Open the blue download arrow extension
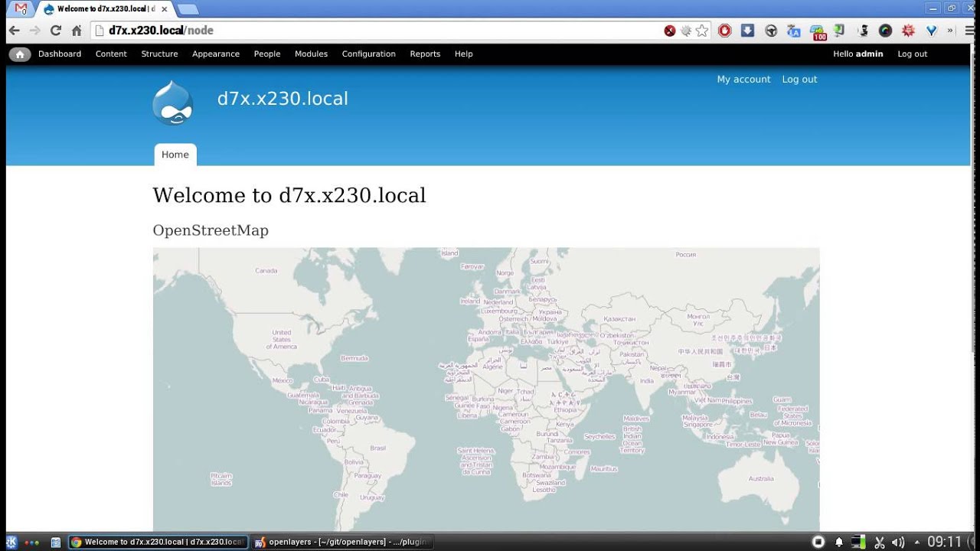Screen dimensions: 980x551 click(748, 31)
